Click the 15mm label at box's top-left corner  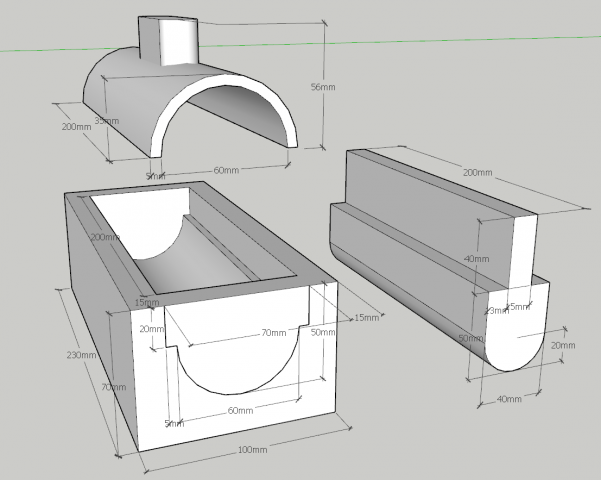[x=147, y=302]
